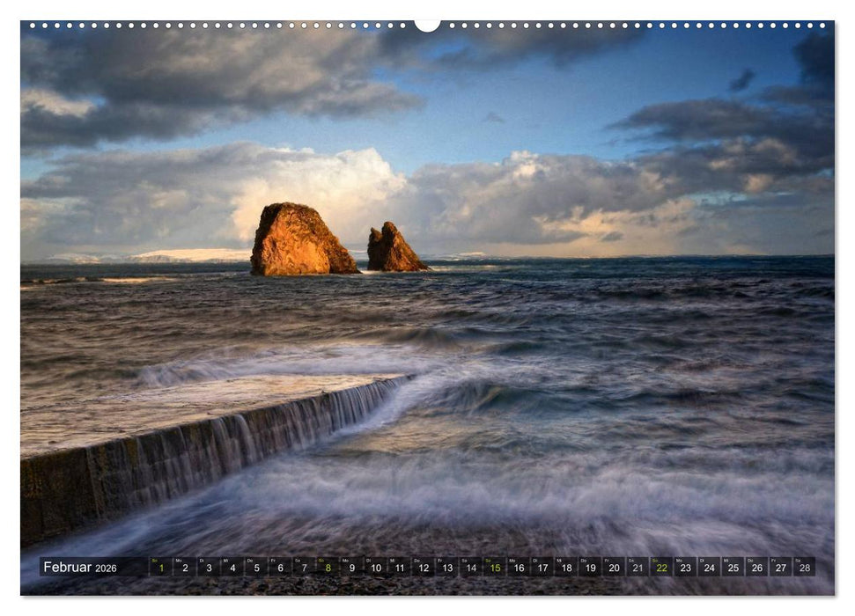Click the sunlit rock formation in the photo
The image size is (855, 616).
(295, 242)
